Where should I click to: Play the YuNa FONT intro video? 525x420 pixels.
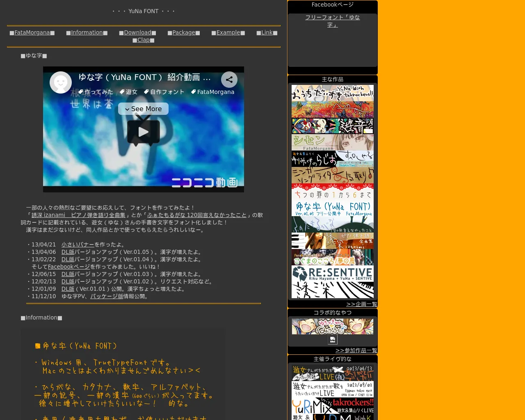click(143, 132)
